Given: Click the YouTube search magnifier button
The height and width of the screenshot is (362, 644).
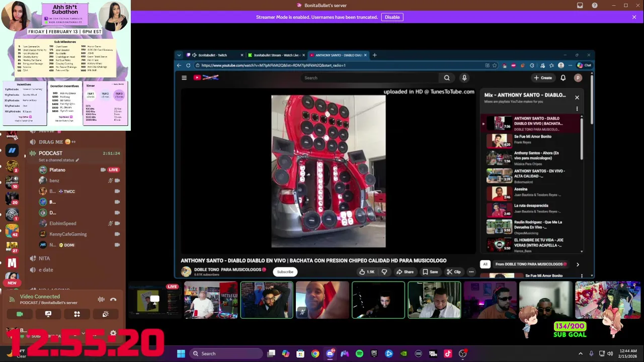Looking at the screenshot, I should 447,78.
